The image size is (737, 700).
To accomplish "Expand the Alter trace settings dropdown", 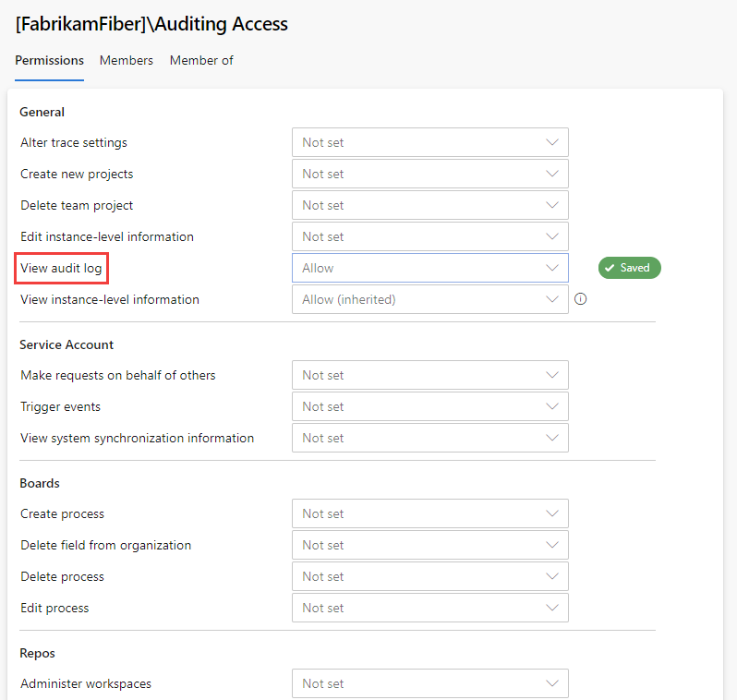I will point(429,142).
